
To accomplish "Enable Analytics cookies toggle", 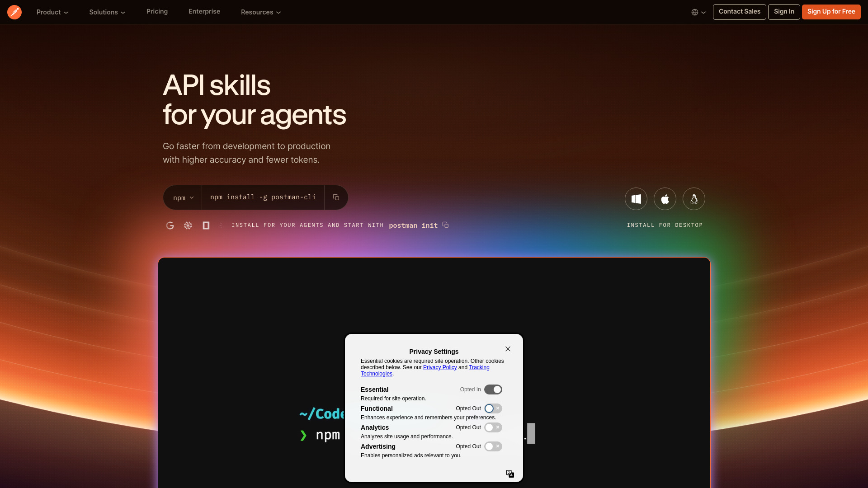I will coord(493,427).
